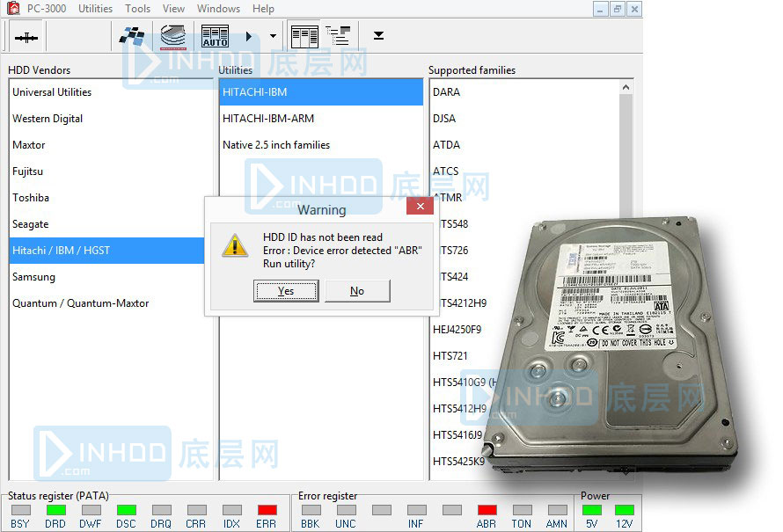The height and width of the screenshot is (532, 783).
Task: Switch to the column list view icon
Action: (x=304, y=37)
